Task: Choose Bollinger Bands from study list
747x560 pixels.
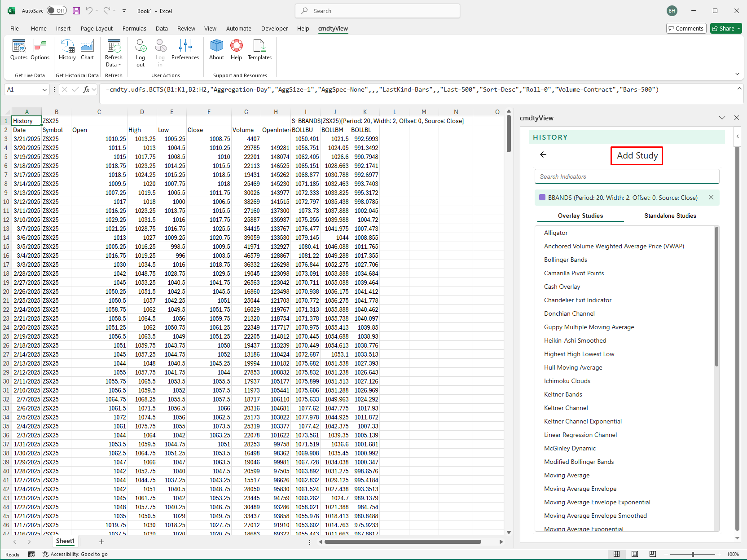Action: tap(565, 260)
